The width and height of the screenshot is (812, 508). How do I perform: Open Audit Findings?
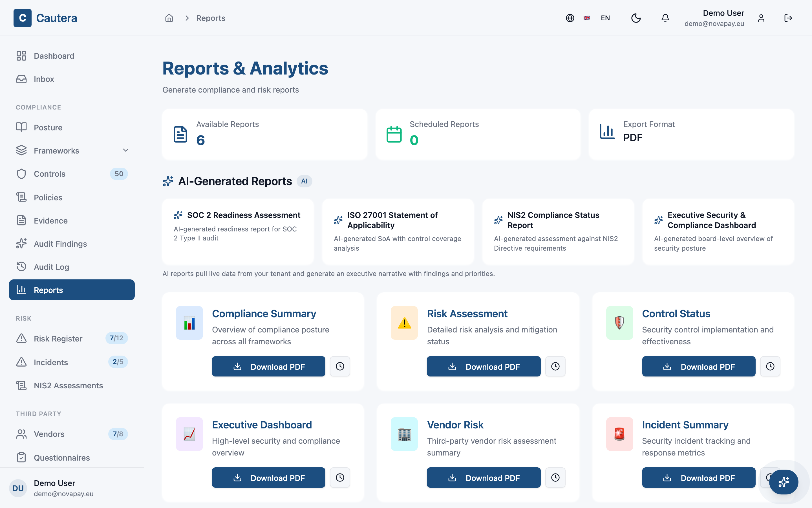(x=72, y=244)
